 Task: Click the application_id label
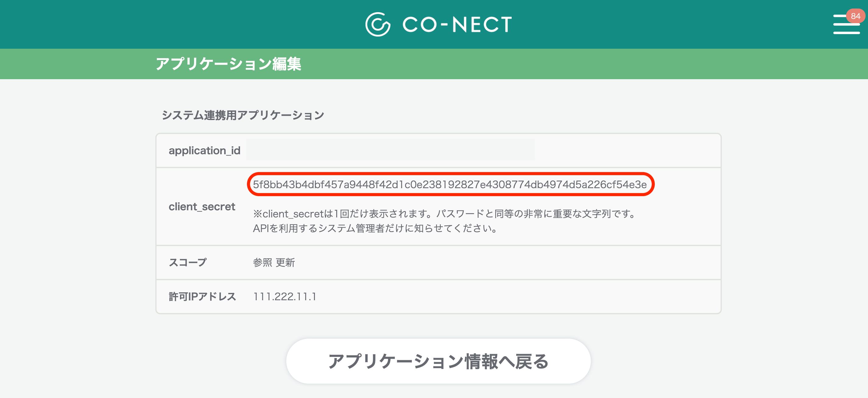pyautogui.click(x=205, y=150)
